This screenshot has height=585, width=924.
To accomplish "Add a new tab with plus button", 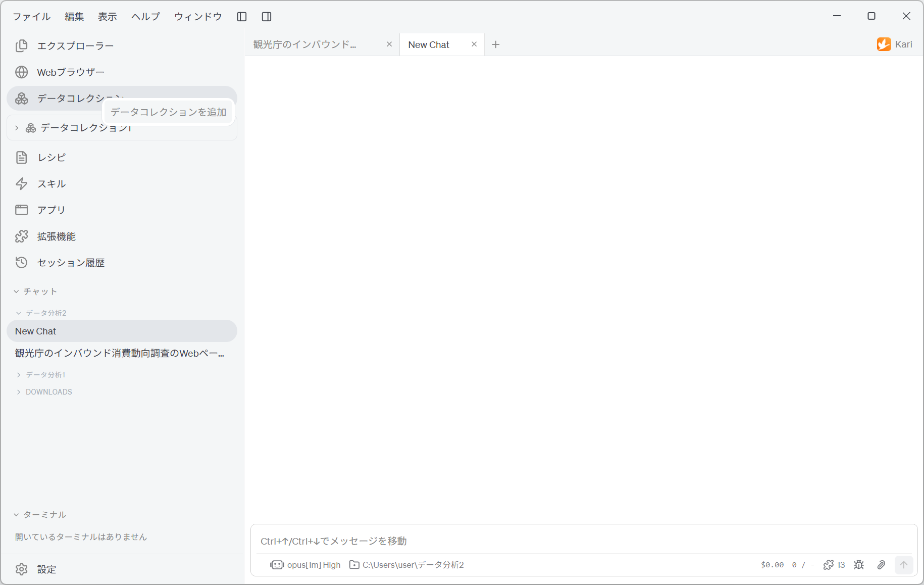I will [496, 44].
